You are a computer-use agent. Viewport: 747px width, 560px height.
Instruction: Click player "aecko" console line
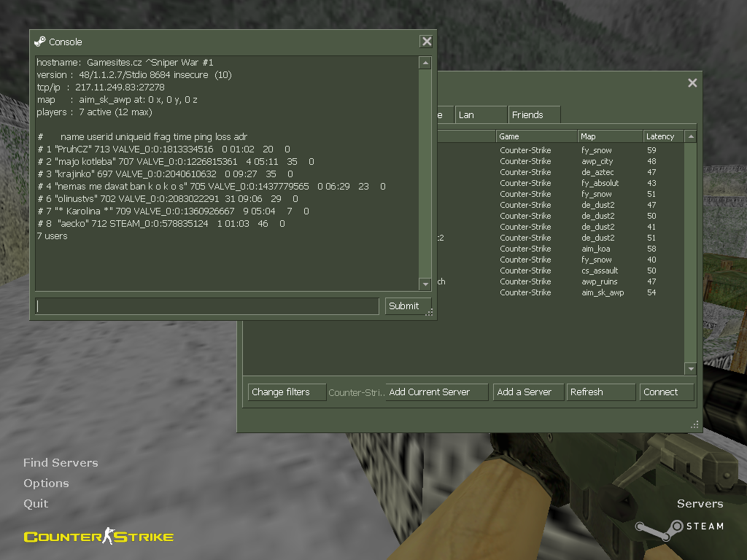(x=161, y=223)
